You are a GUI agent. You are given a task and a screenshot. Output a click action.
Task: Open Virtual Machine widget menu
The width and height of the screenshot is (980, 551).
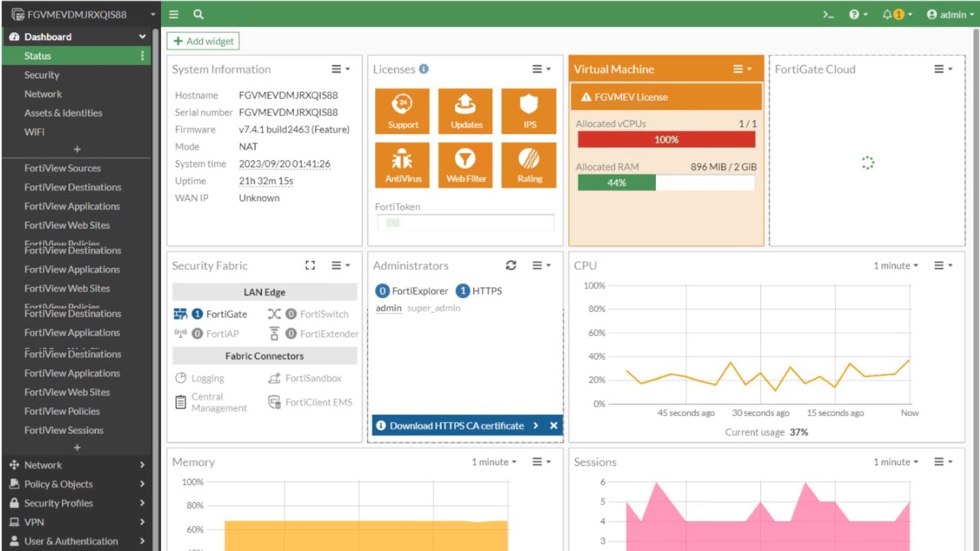743,69
